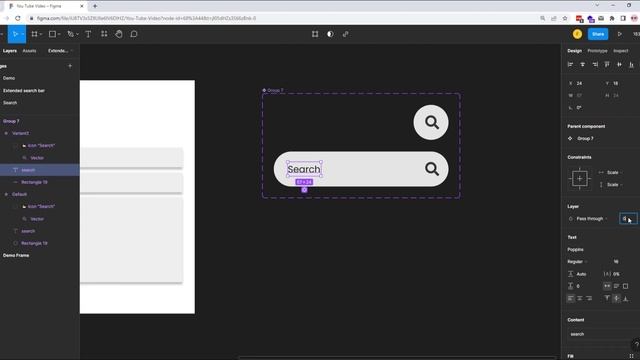Screen dimensions: 640x360
Task: Select the Hand tool
Action: (x=119, y=34)
